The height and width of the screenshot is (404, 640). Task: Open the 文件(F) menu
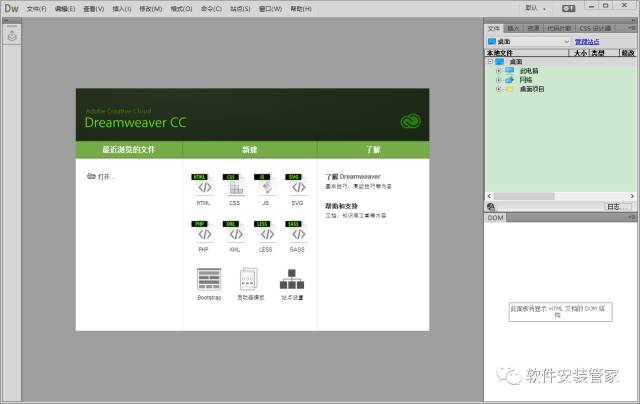[x=36, y=8]
